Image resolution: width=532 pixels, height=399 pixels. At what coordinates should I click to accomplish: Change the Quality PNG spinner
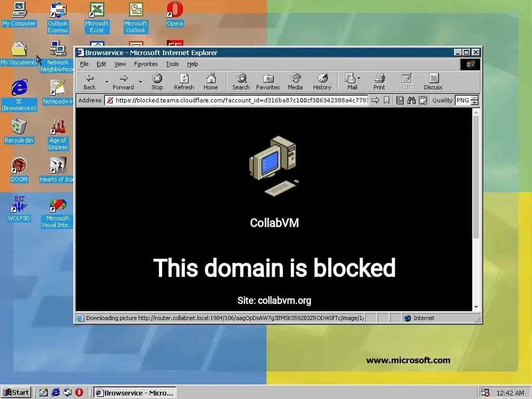click(x=475, y=100)
